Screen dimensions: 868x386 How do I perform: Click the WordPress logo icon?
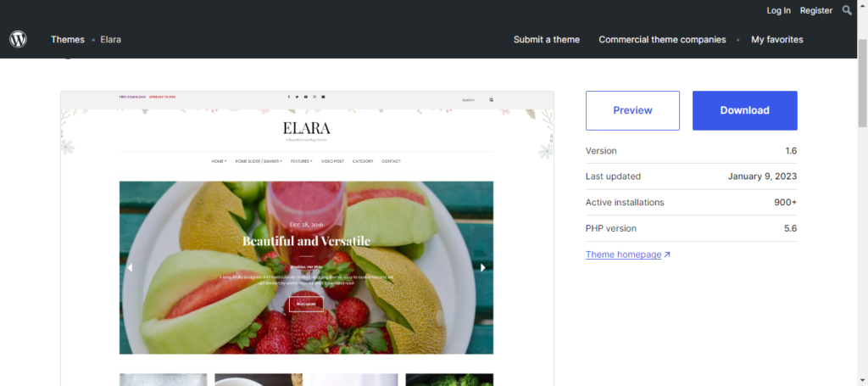(x=18, y=39)
